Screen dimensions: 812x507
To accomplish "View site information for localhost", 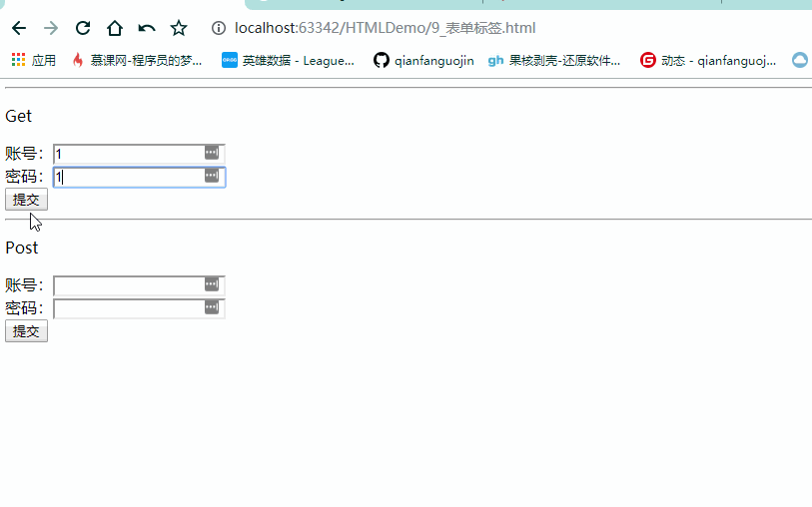I will 220,28.
